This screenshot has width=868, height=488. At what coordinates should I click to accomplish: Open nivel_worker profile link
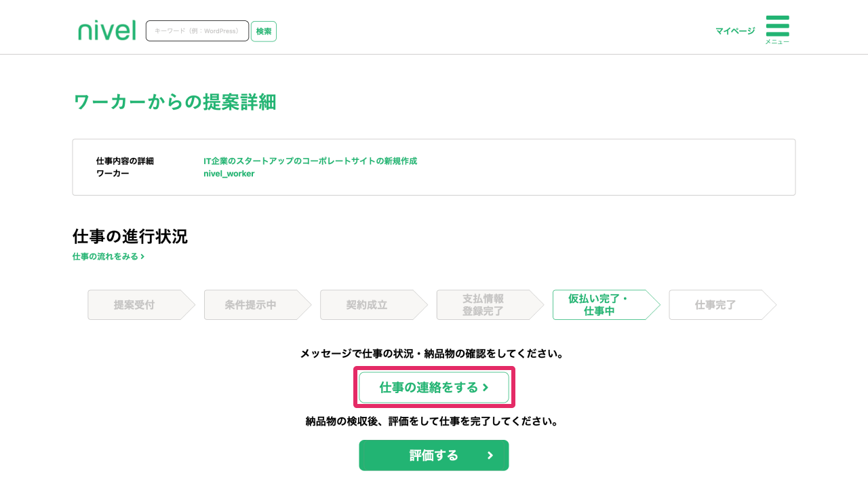(x=229, y=174)
